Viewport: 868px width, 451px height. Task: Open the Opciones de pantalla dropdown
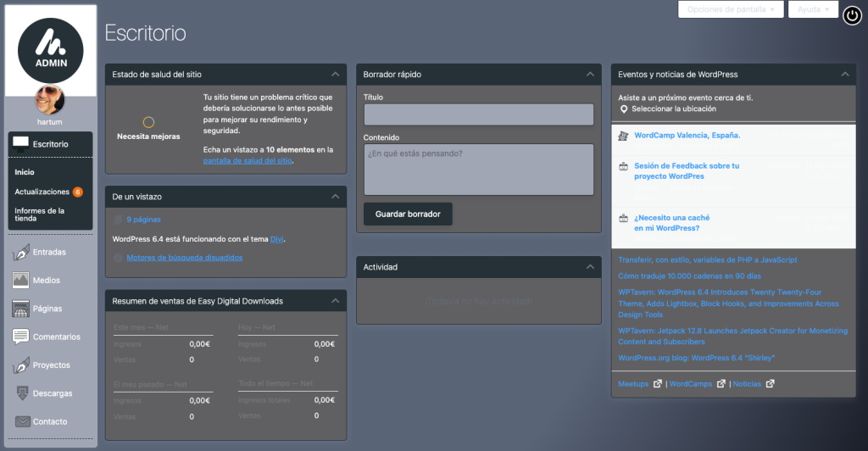(x=731, y=9)
